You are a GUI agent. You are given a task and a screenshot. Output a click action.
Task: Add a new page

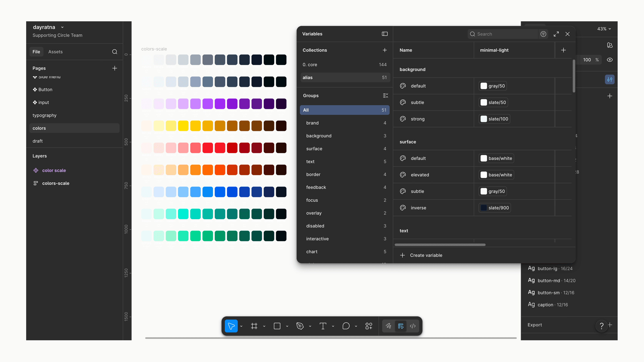115,68
